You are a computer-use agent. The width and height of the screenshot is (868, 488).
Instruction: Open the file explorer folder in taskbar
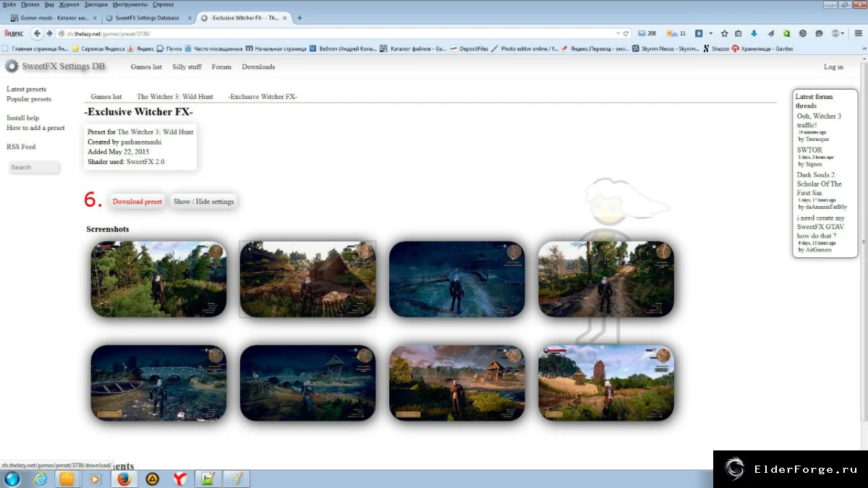pyautogui.click(x=67, y=479)
